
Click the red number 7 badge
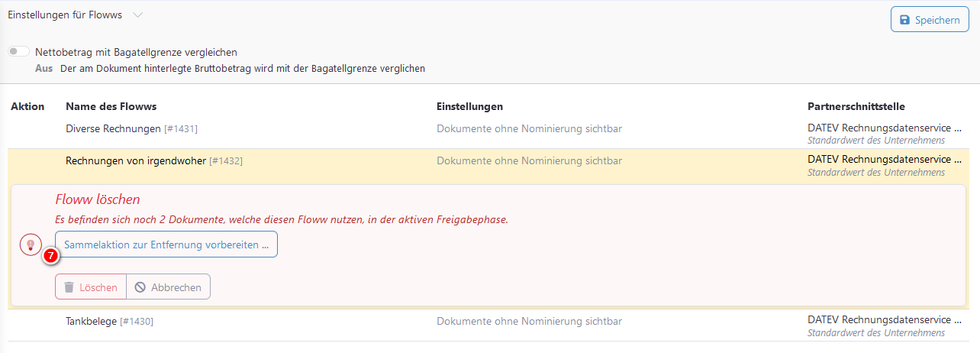(50, 257)
